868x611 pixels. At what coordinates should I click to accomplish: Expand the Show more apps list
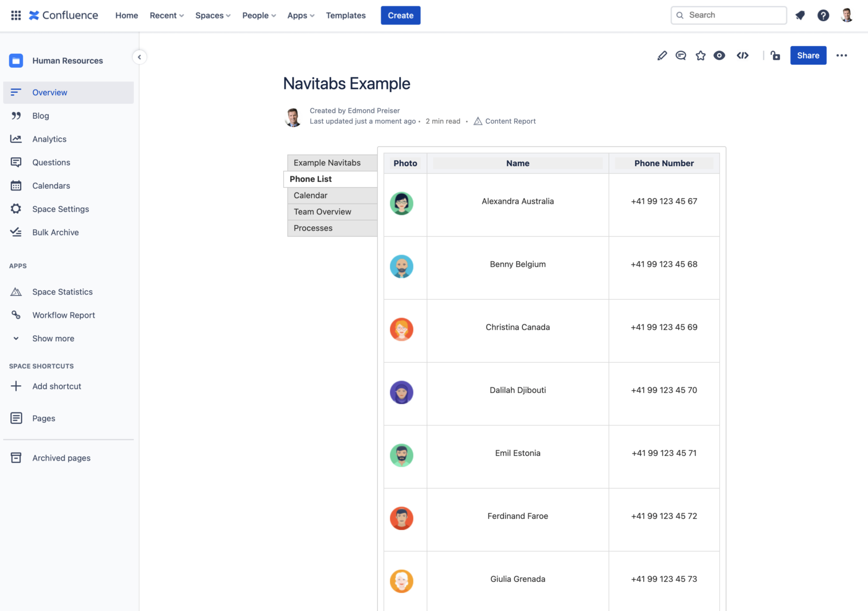(x=53, y=338)
